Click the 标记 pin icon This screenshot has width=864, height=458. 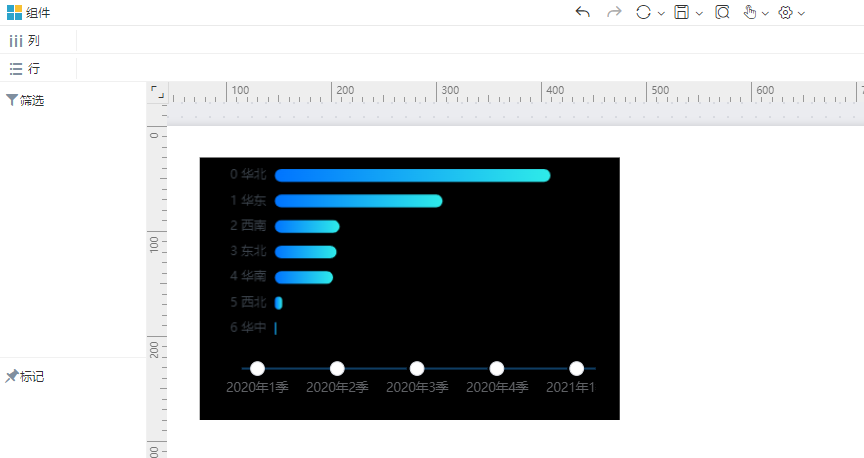tap(12, 376)
